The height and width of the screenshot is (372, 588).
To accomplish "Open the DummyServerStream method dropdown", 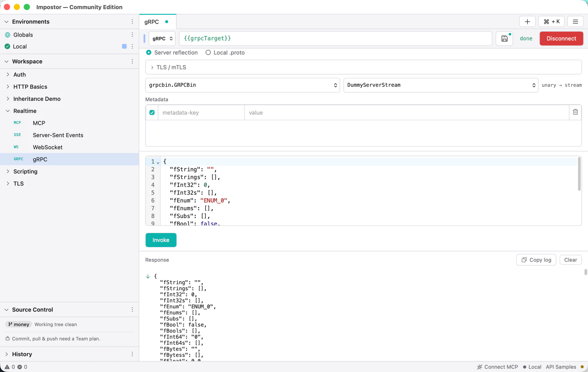I will [441, 85].
